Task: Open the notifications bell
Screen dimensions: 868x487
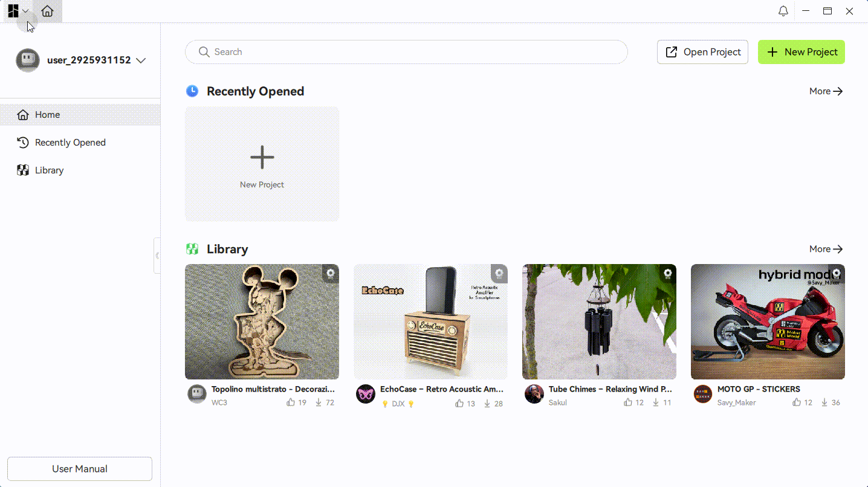Action: 783,11
